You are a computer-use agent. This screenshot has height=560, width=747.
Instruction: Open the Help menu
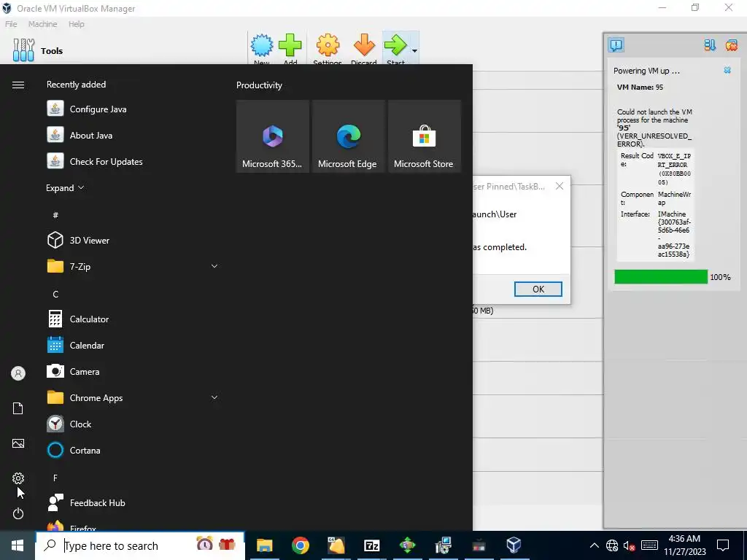tap(76, 24)
